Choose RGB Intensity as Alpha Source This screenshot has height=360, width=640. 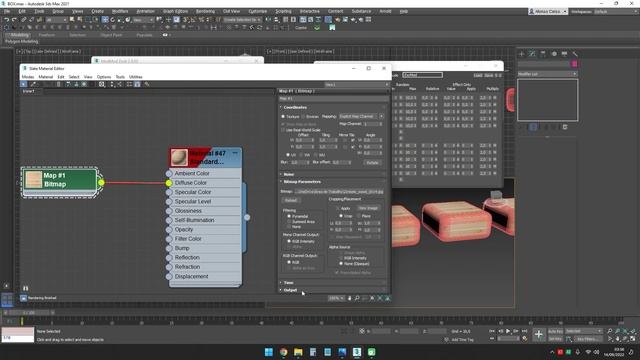pyautogui.click(x=341, y=258)
